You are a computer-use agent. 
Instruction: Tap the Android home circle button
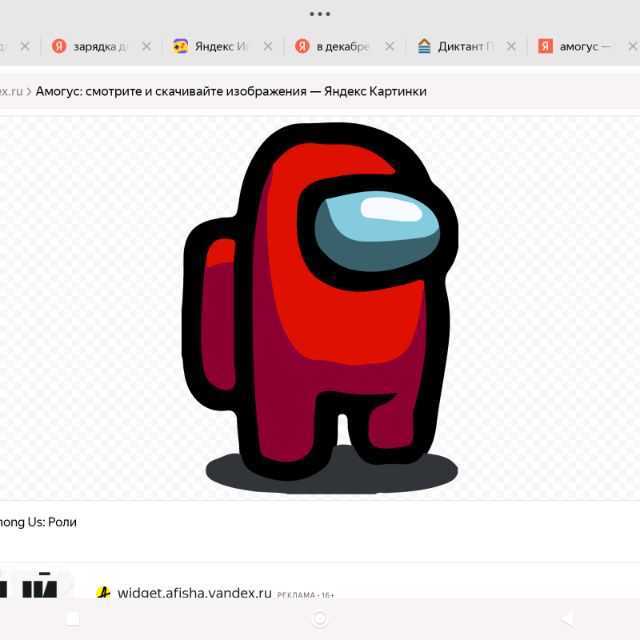click(320, 619)
